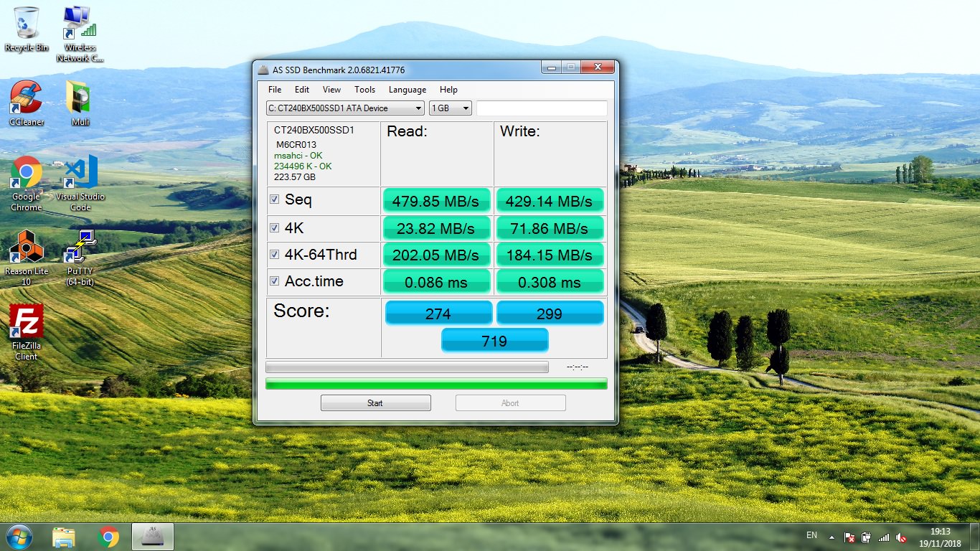Launch Google Chrome from the taskbar
980x551 pixels.
(x=108, y=537)
